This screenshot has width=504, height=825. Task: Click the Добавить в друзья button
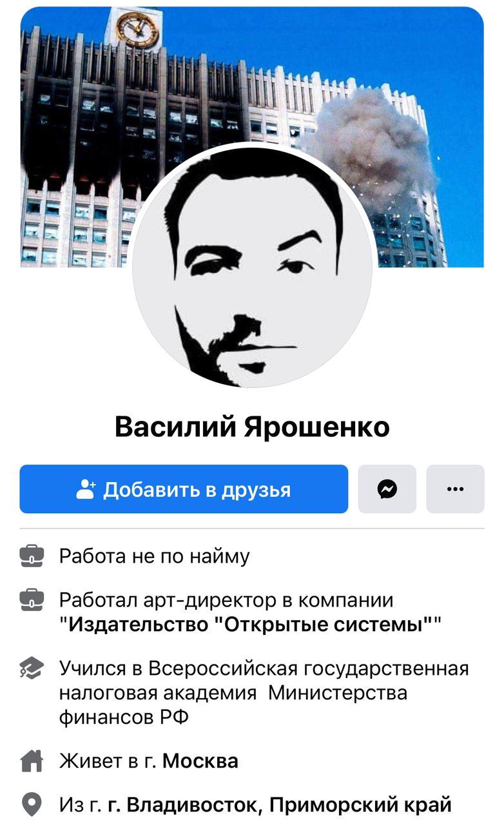(x=184, y=489)
